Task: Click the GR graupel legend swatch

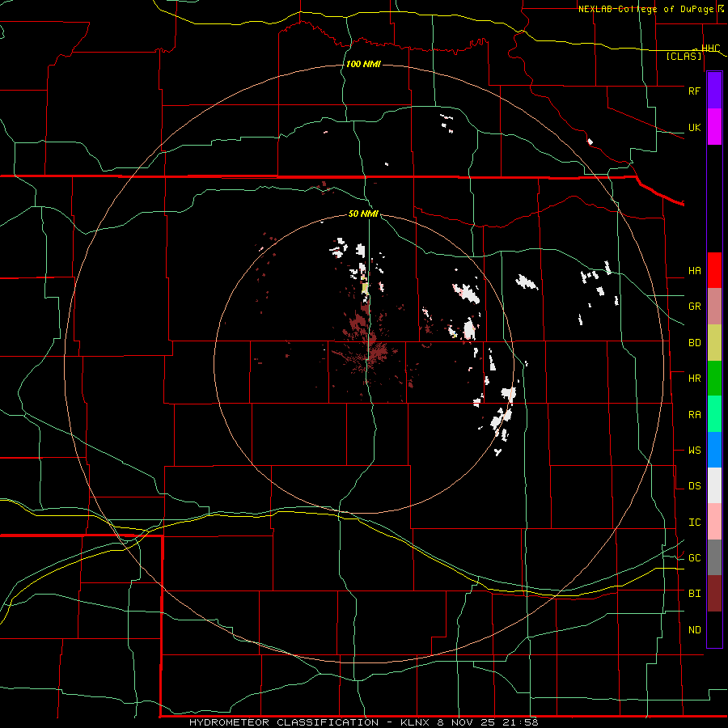Action: pos(714,307)
